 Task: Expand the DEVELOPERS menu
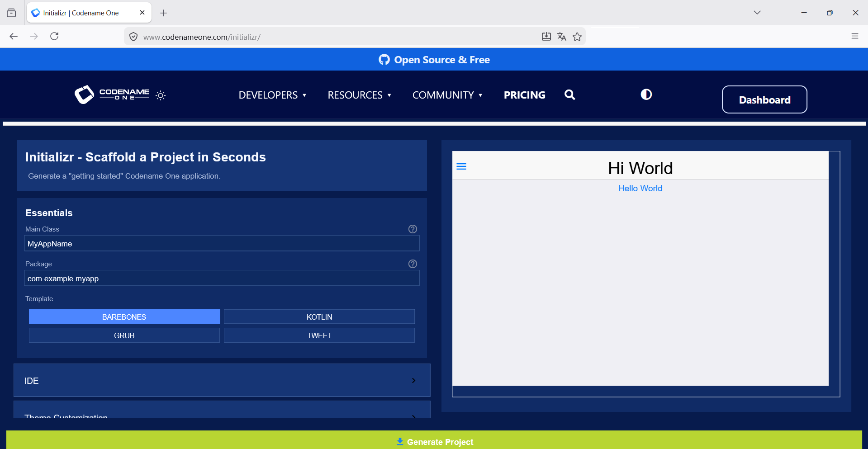272,95
